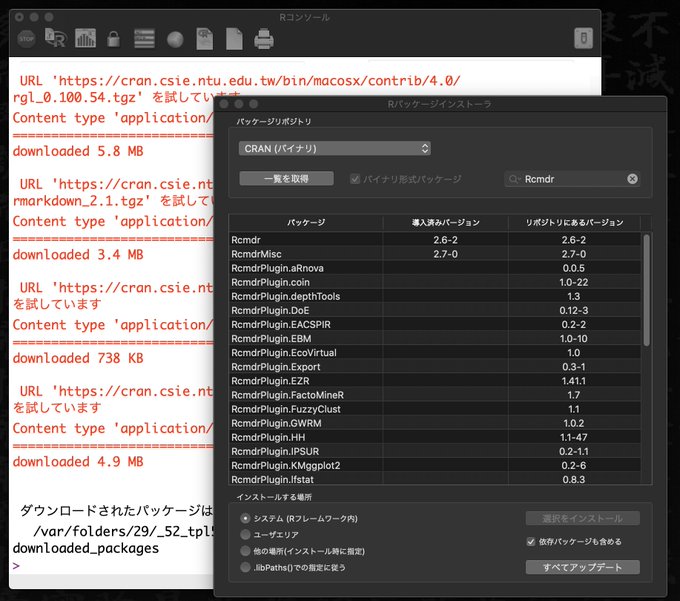Click the magnifier search icon

pos(514,179)
